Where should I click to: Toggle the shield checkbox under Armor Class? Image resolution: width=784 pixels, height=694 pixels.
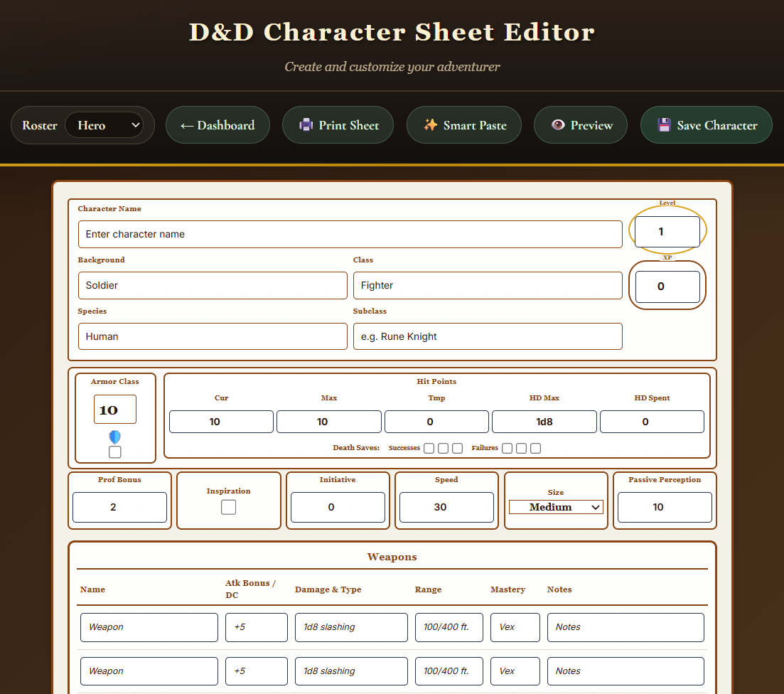tap(114, 452)
